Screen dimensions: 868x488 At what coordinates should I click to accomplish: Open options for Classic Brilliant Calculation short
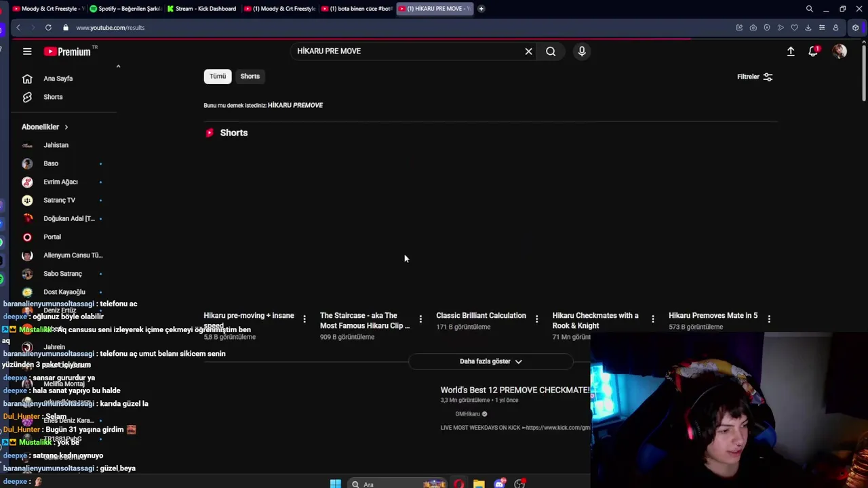(536, 319)
